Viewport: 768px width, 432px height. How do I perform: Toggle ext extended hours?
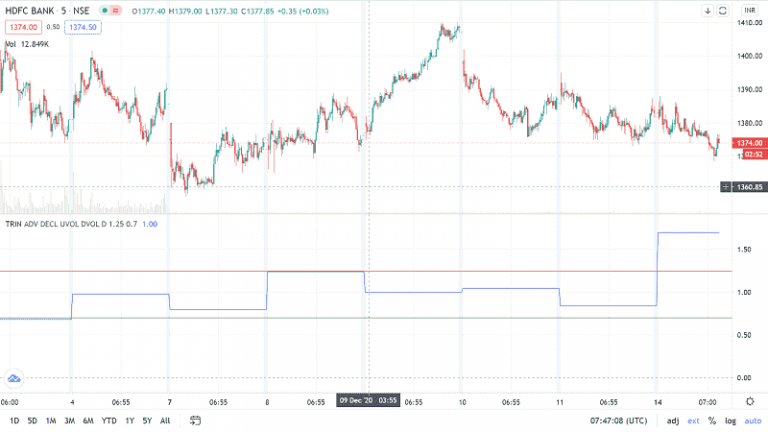pyautogui.click(x=693, y=420)
